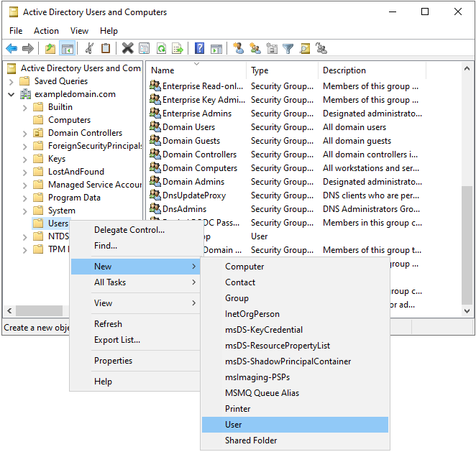Sort by the Type column header
This screenshot has height=452, width=476.
pyautogui.click(x=282, y=70)
